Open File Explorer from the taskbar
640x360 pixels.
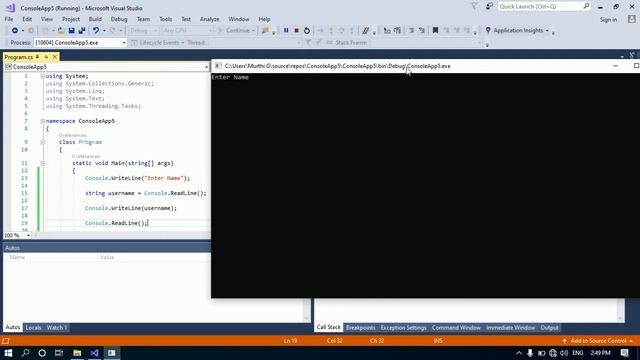(77, 353)
